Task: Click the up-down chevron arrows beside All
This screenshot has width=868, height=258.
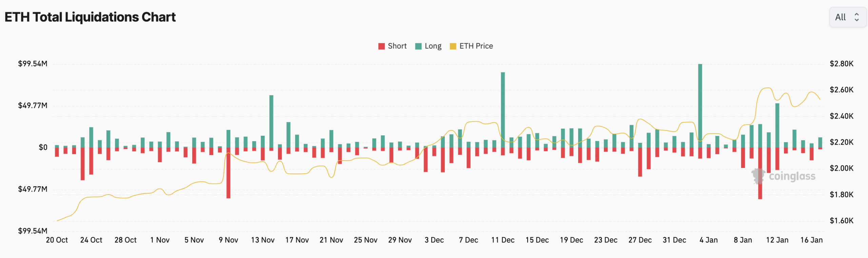Action: point(856,17)
